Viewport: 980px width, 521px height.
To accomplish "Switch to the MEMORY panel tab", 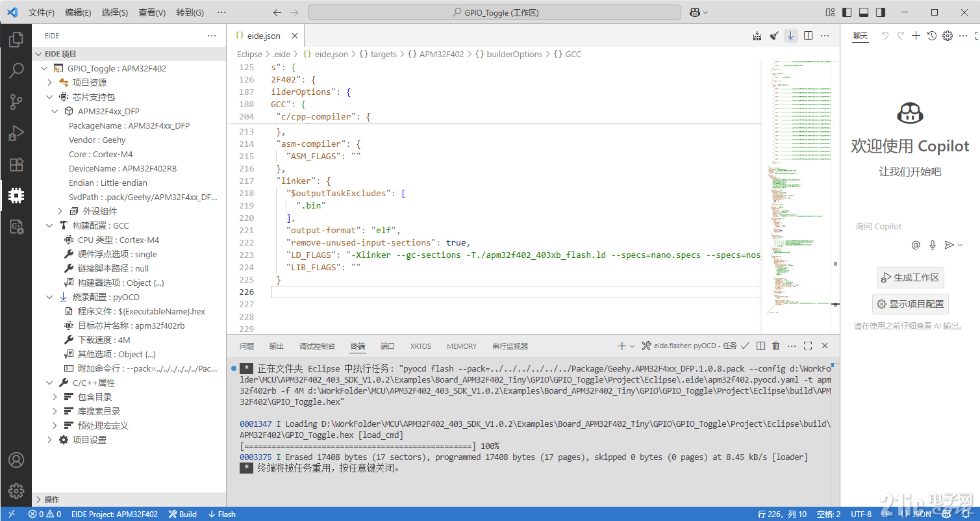I will click(462, 346).
